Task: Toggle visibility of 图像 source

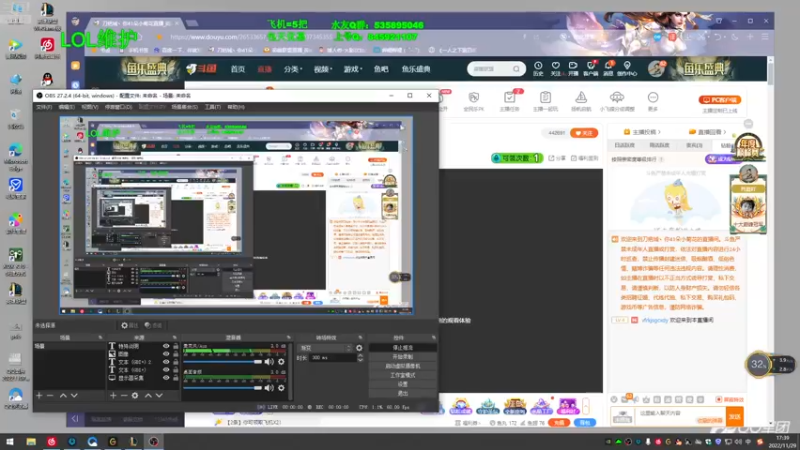Action: [166, 354]
